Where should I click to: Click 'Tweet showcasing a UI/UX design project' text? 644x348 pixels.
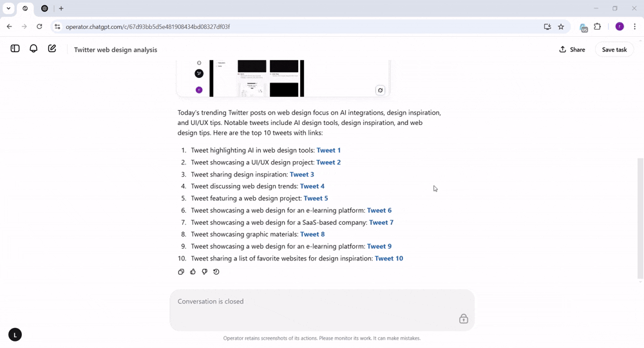click(x=252, y=162)
